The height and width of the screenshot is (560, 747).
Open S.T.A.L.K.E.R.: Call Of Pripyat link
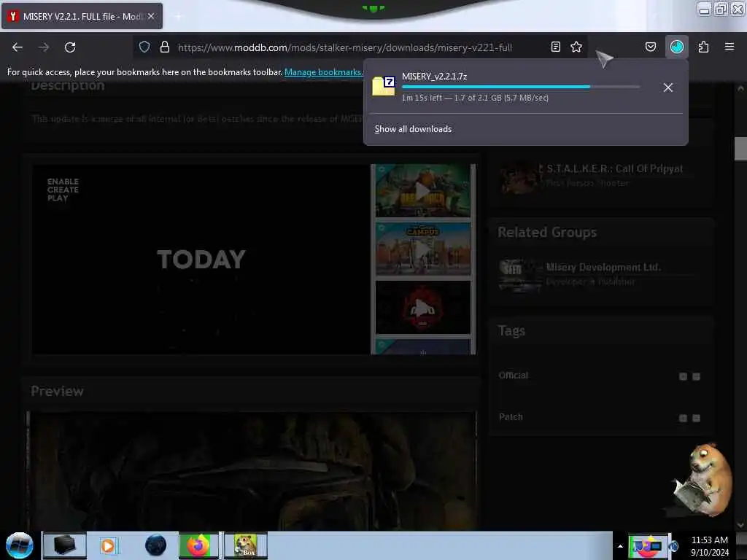[614, 169]
